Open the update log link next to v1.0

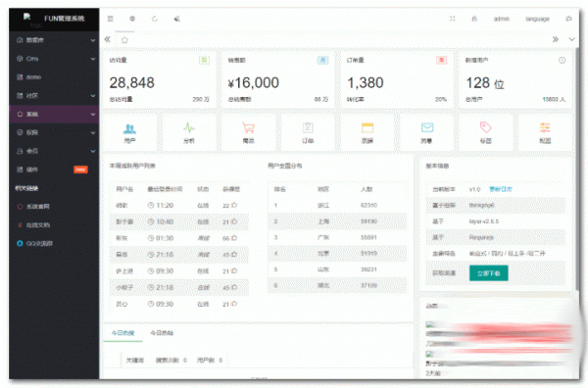click(501, 189)
